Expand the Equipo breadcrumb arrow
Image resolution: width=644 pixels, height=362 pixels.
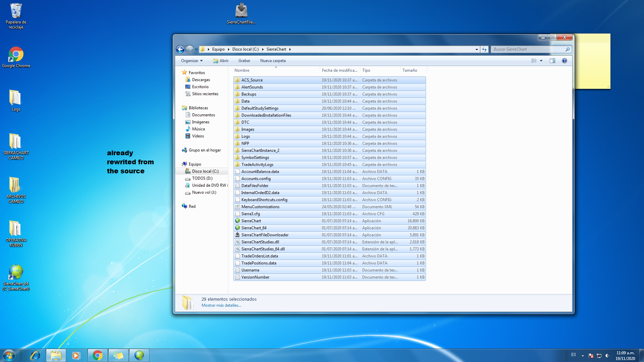(228, 49)
